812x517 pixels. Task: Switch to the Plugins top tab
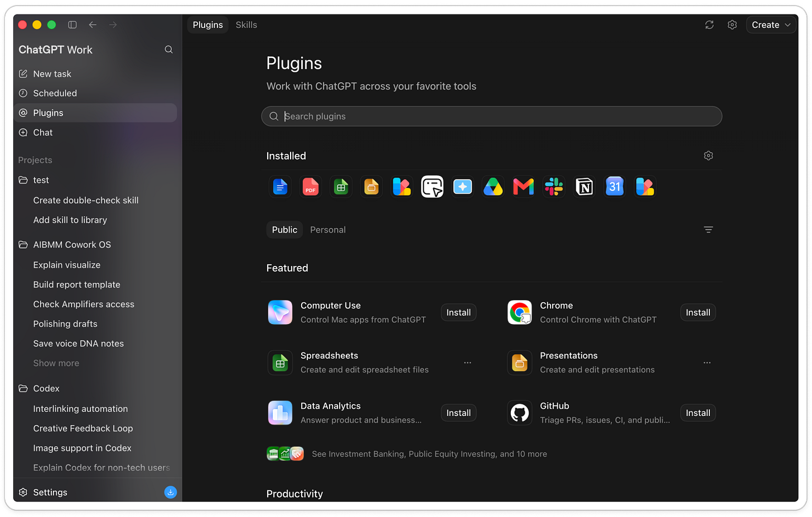[x=208, y=25]
